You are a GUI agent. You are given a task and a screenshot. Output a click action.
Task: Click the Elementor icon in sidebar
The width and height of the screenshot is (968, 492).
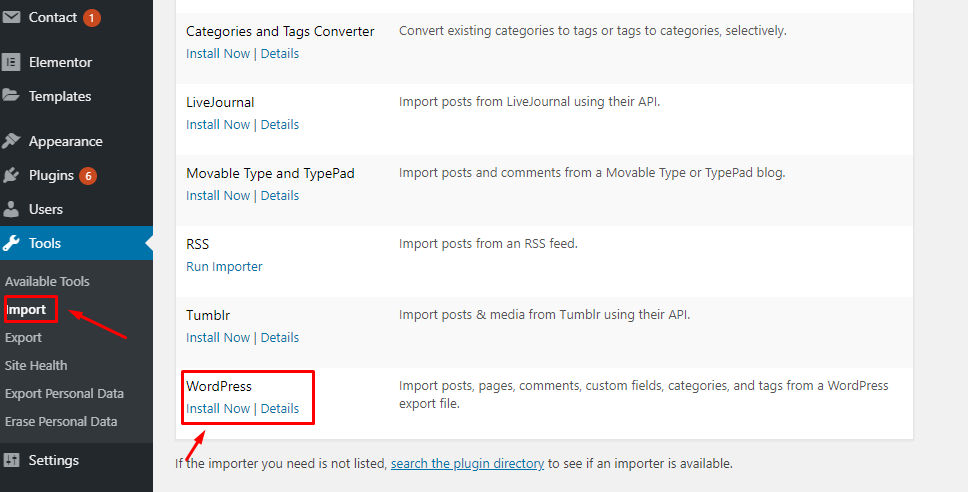[12, 62]
